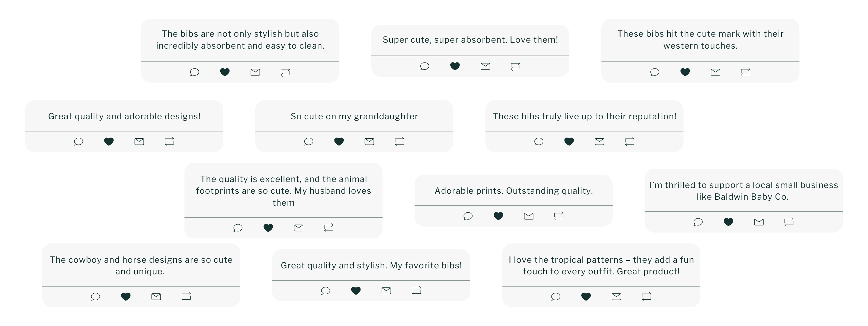868x326 pixels.
Task: Click comment icon under 'So cute on my granddaughter'
Action: (309, 141)
